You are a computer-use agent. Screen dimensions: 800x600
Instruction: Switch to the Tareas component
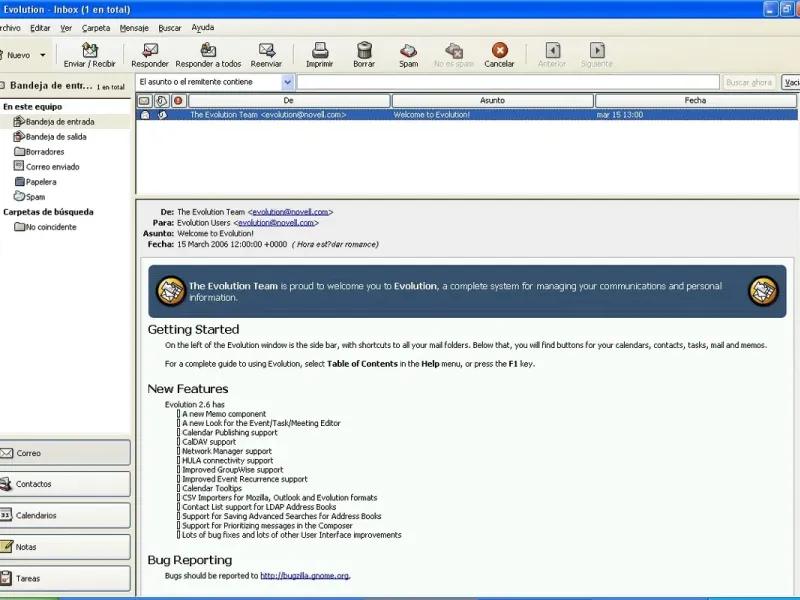[x=65, y=578]
